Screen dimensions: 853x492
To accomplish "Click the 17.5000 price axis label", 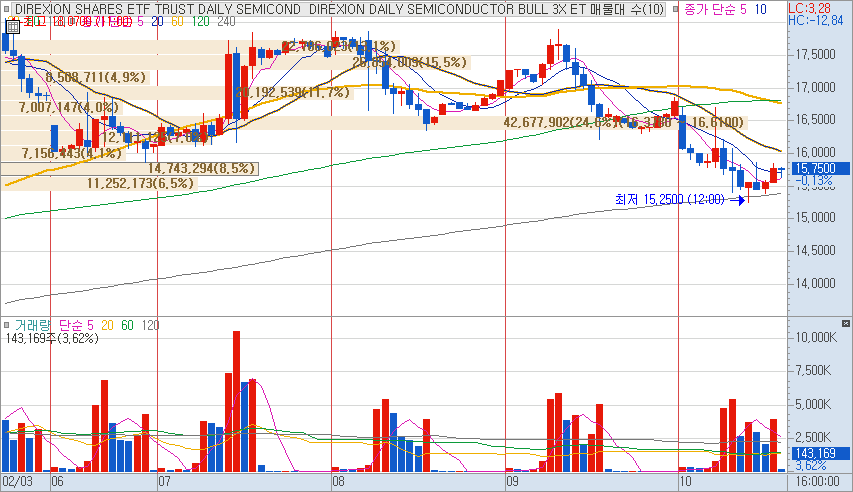I will [x=815, y=54].
